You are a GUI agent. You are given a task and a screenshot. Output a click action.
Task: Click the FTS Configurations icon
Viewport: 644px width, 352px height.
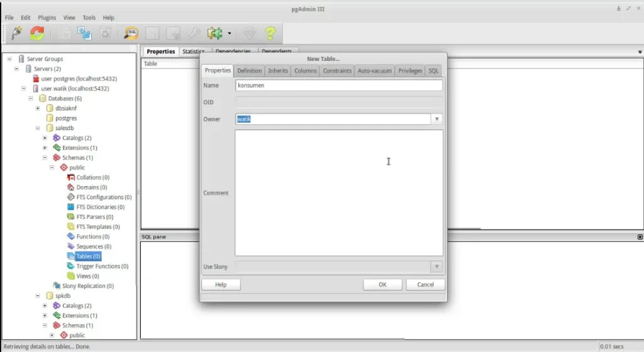70,197
